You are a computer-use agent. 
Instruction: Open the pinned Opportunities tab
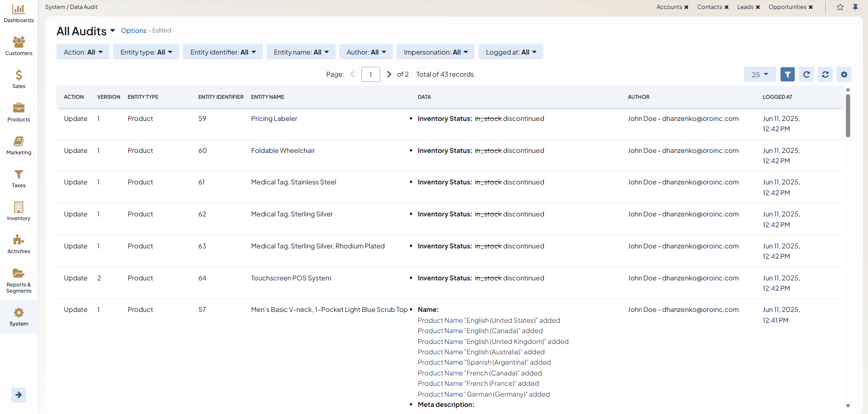pos(787,7)
